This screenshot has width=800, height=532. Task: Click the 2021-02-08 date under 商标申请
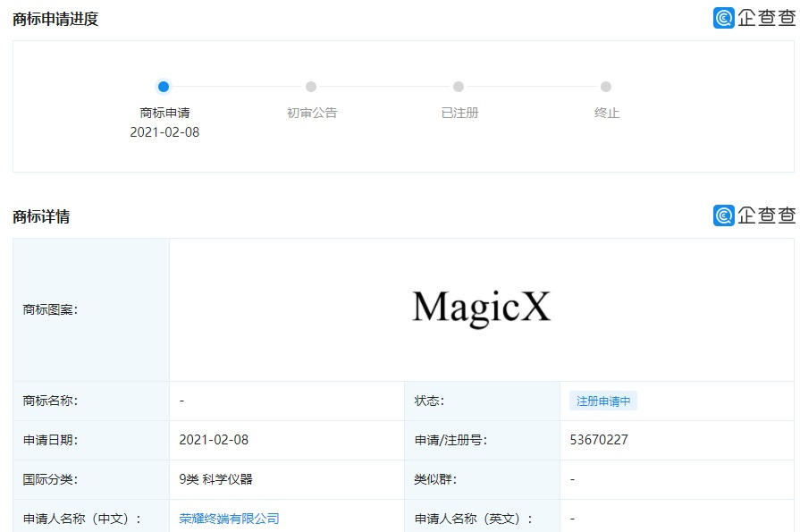(164, 132)
